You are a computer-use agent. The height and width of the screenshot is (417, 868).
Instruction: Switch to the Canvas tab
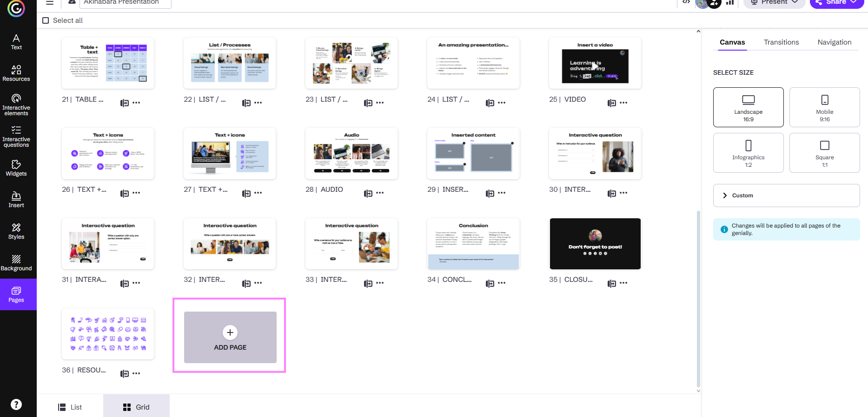pos(732,42)
